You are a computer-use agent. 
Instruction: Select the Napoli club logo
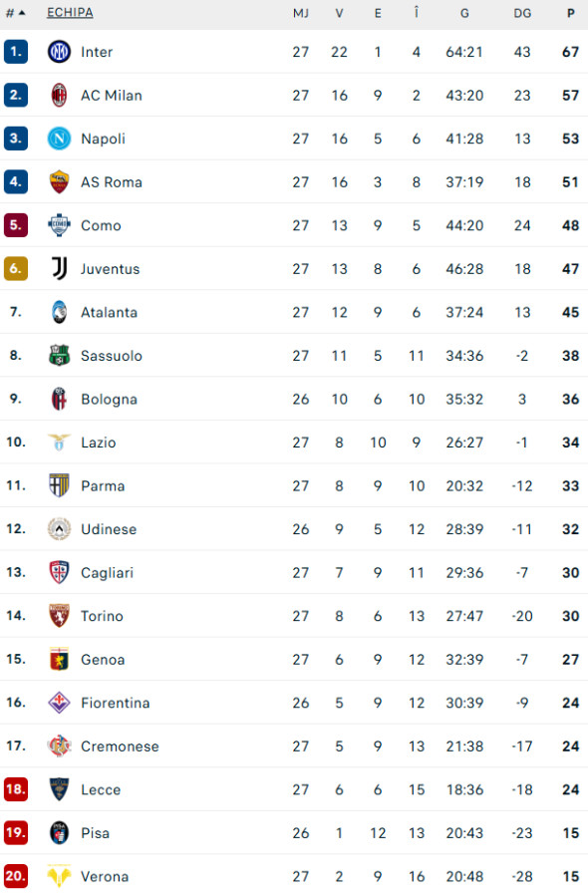coord(60,139)
